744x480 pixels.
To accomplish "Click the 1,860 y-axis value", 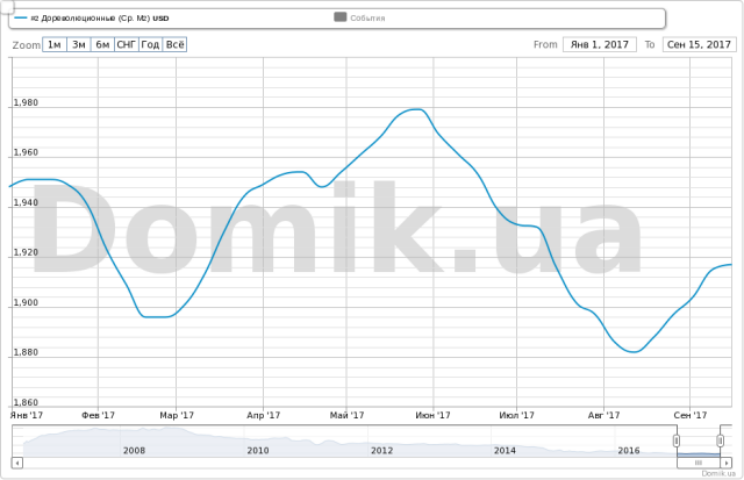I will 26,402.
